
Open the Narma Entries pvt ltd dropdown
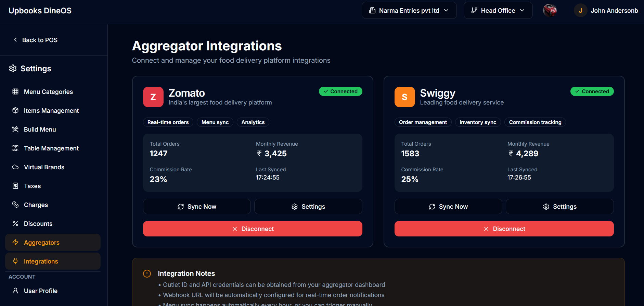coord(409,10)
